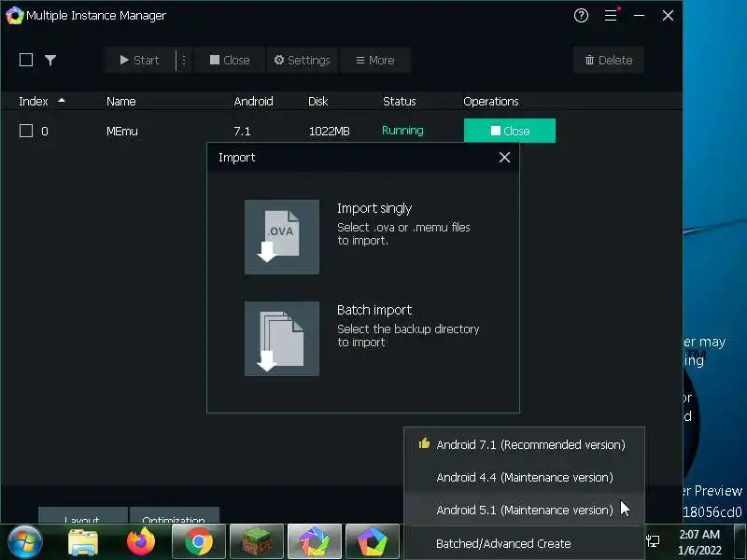The image size is (747, 560).
Task: Click the Import singly OVA icon
Action: tap(282, 237)
